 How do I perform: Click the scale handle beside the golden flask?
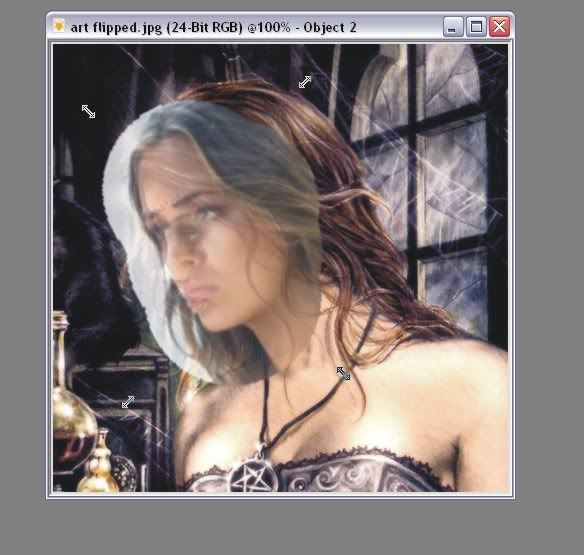[x=128, y=402]
